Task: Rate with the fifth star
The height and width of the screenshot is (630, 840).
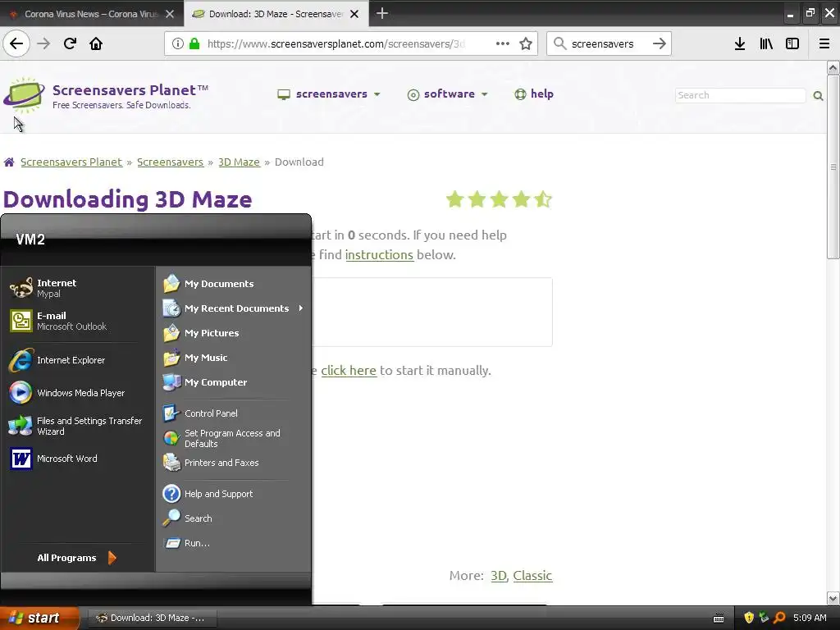Action: point(543,199)
